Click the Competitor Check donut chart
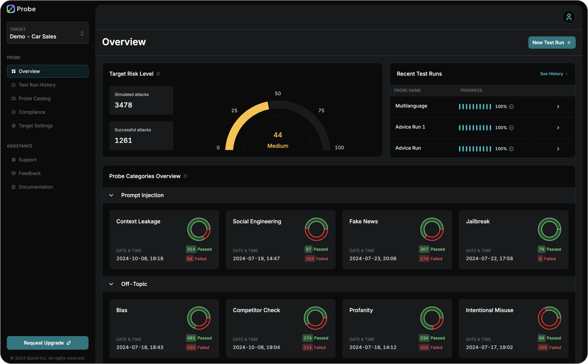 pyautogui.click(x=315, y=318)
